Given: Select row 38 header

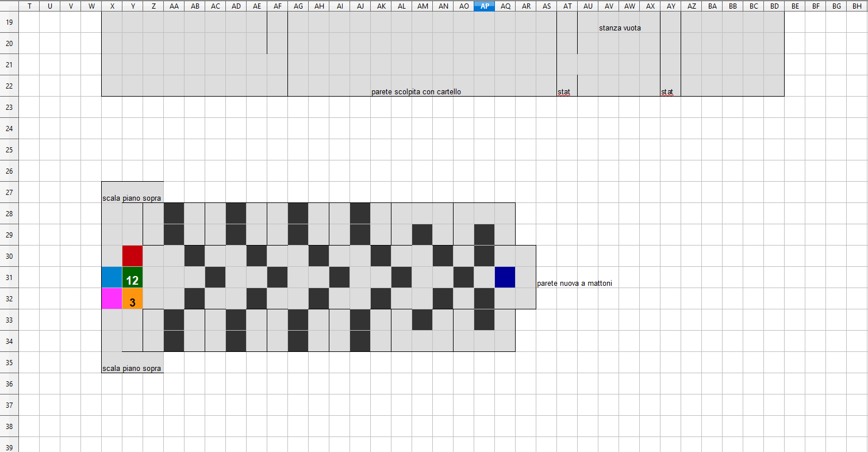Looking at the screenshot, I should [x=9, y=426].
